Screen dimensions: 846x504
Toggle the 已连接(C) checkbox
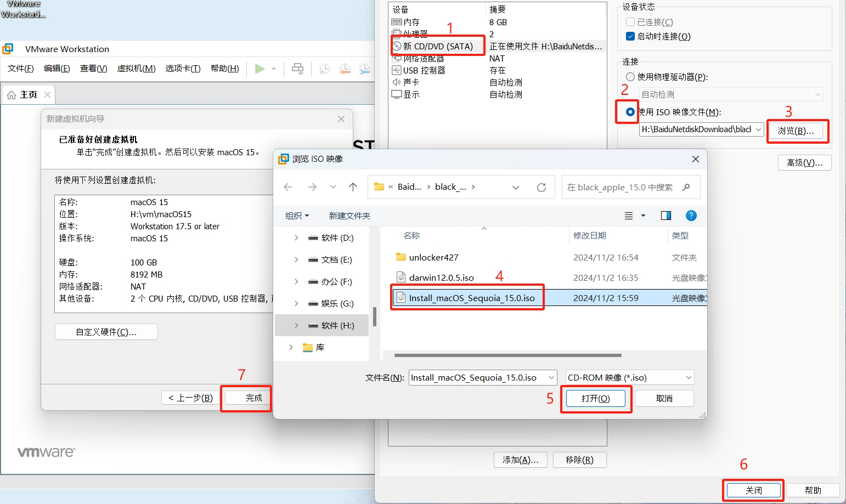630,22
